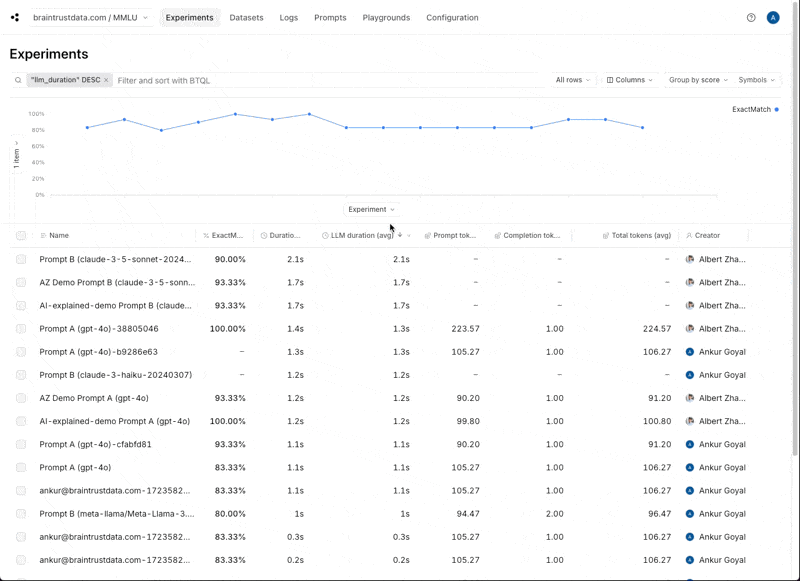The width and height of the screenshot is (800, 581).
Task: Click the clock icon in Duration header
Action: click(264, 236)
